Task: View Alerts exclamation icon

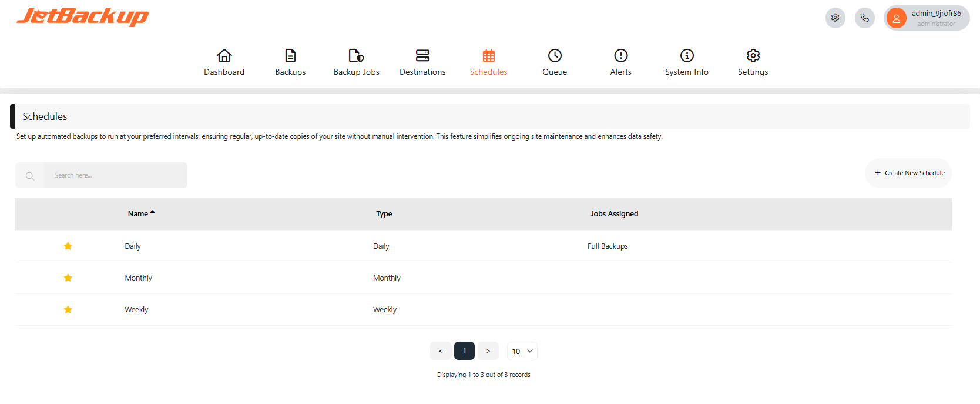Action: tap(620, 56)
